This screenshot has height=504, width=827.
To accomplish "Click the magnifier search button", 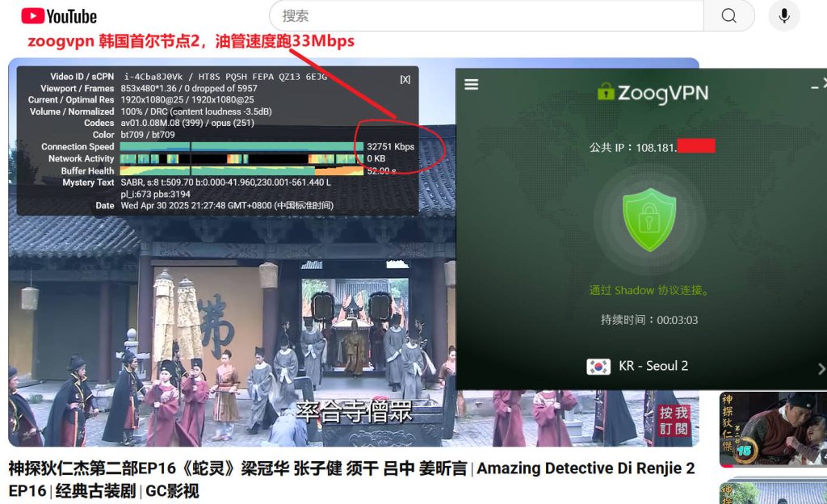I will click(x=728, y=15).
